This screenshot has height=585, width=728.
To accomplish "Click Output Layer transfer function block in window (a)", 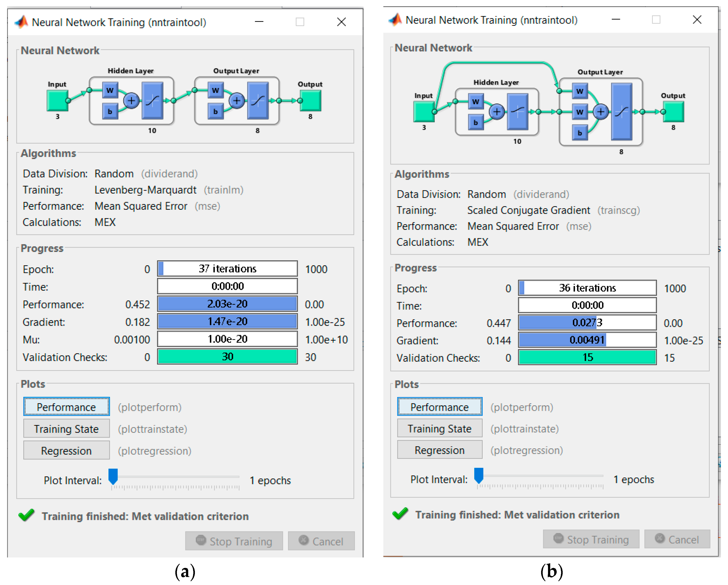I will (x=258, y=101).
